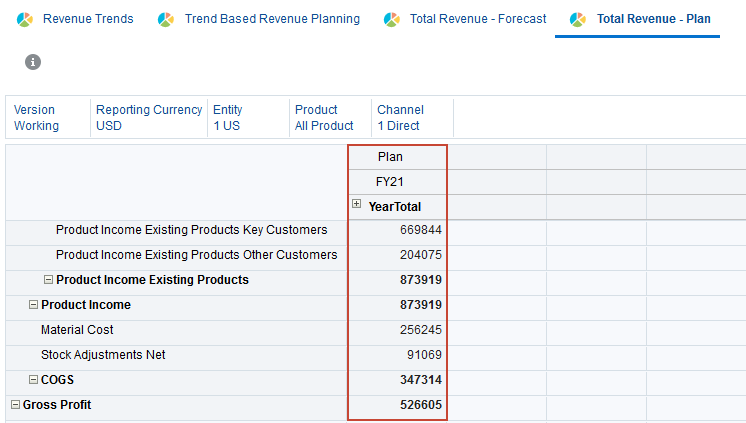Click the Total Revenue - Plan icon

(x=578, y=20)
